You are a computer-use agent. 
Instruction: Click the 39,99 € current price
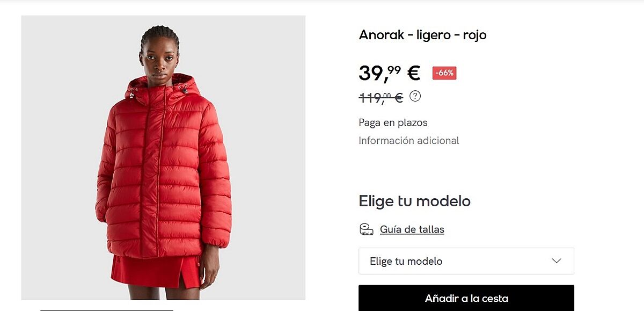(390, 73)
